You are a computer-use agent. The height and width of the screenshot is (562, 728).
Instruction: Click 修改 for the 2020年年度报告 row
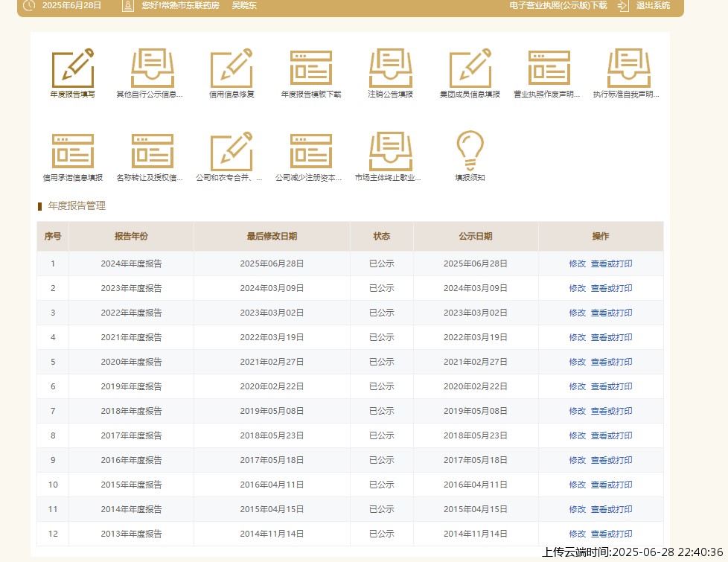click(x=578, y=362)
